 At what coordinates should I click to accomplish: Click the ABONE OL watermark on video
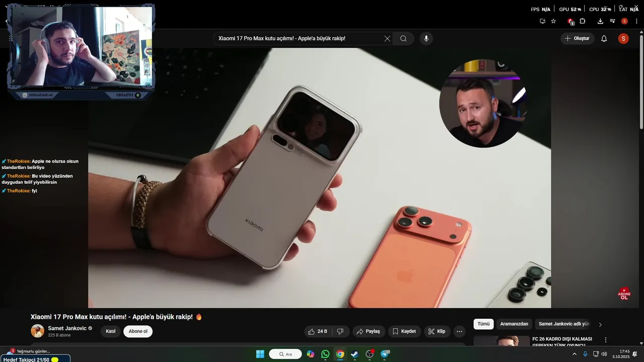(624, 294)
